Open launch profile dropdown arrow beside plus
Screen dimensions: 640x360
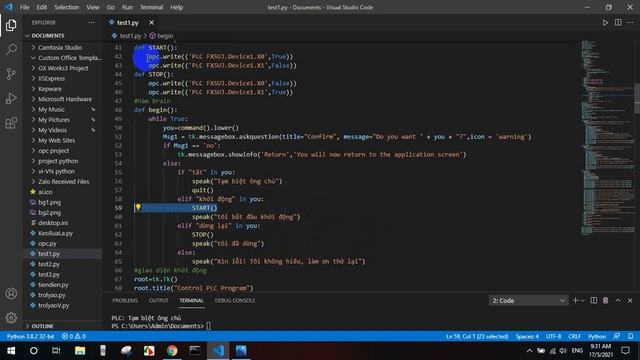coord(583,300)
